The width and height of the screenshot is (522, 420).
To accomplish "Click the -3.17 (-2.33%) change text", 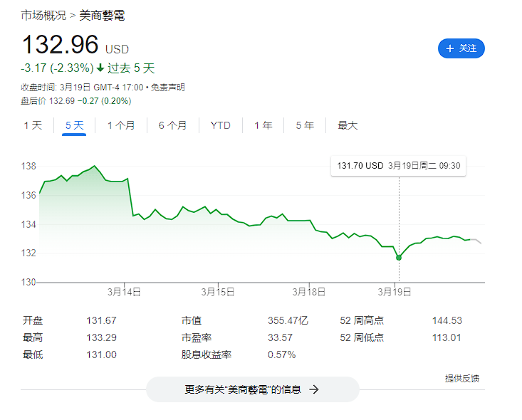I will click(57, 68).
